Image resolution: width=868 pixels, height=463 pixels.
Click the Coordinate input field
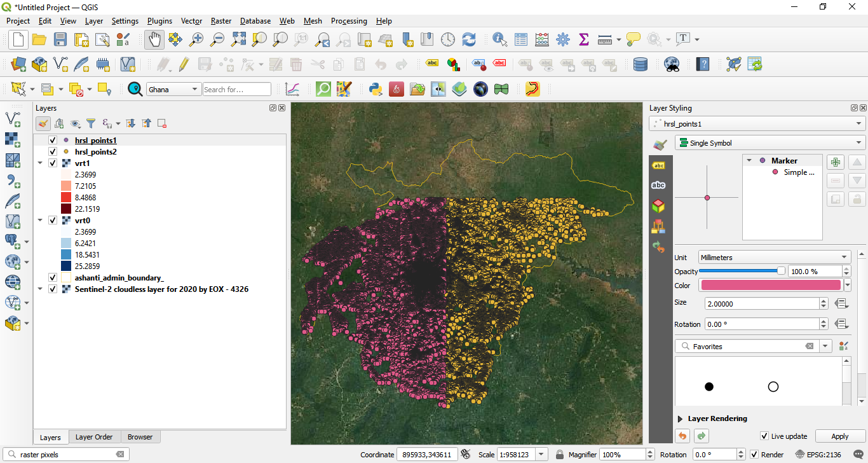pyautogui.click(x=428, y=455)
